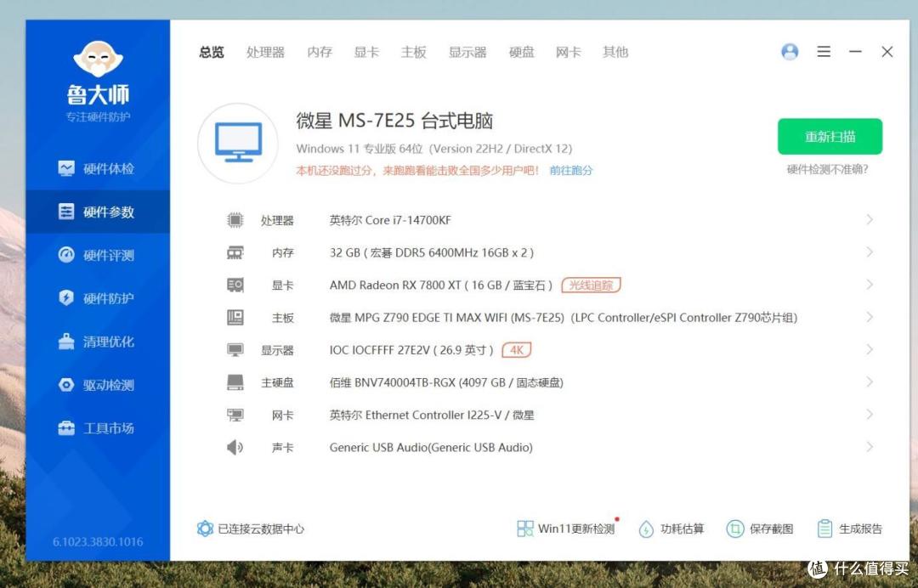Go to 硬件防护 in sidebar

point(97,297)
